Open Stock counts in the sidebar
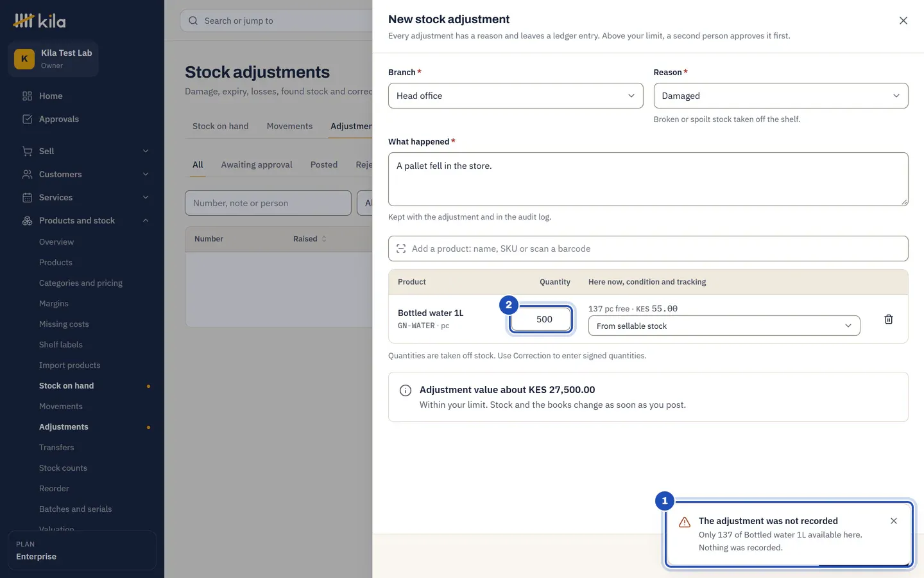The width and height of the screenshot is (924, 578). pyautogui.click(x=63, y=468)
